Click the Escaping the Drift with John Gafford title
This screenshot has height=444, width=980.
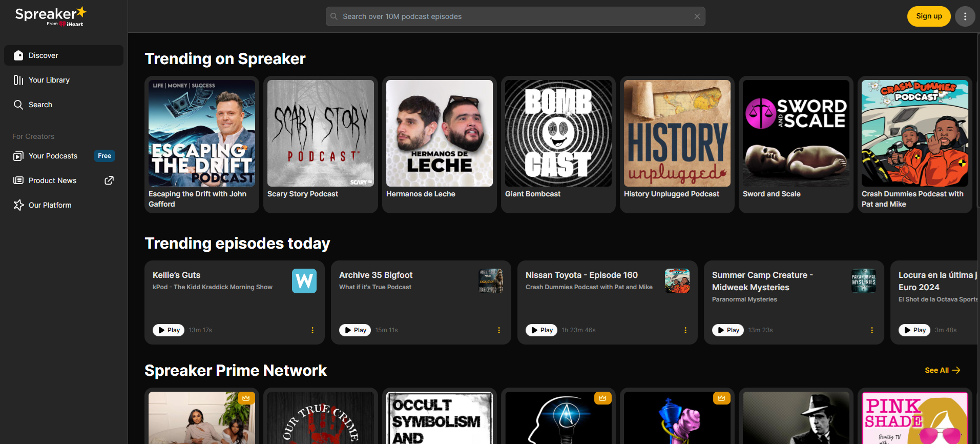point(198,199)
